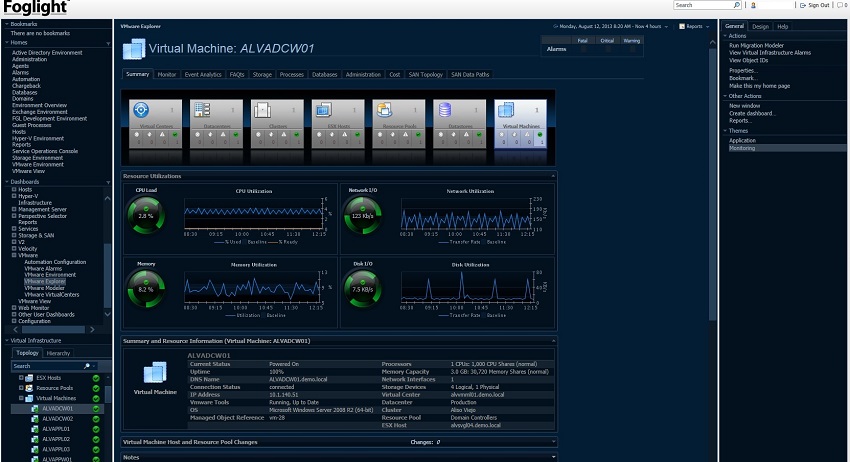Open VMware Modeler dashboard
This screenshot has height=462, width=850.
pyautogui.click(x=44, y=288)
